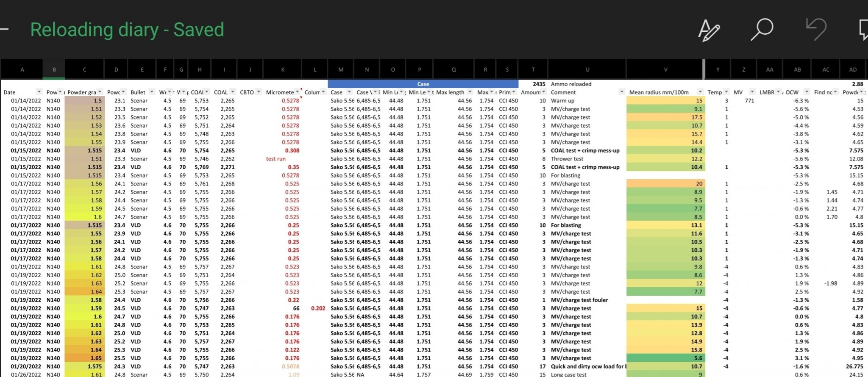
Task: Select the NA cell in Case column
Action: point(367,374)
